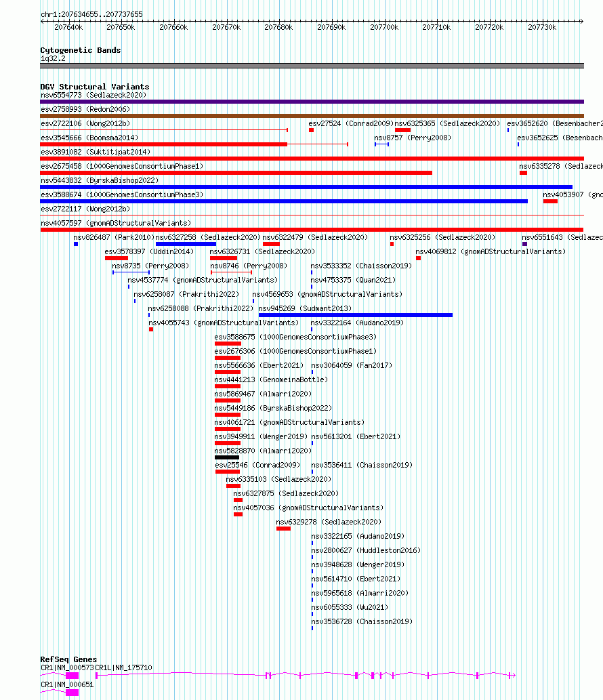Select the nsv6325365 (Sedlazeck2020) red block
Image resolution: width=603 pixels, height=700 pixels.
pyautogui.click(x=402, y=130)
